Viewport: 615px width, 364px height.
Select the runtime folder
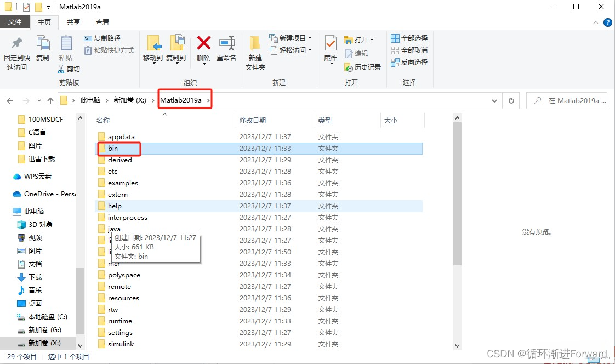point(119,321)
